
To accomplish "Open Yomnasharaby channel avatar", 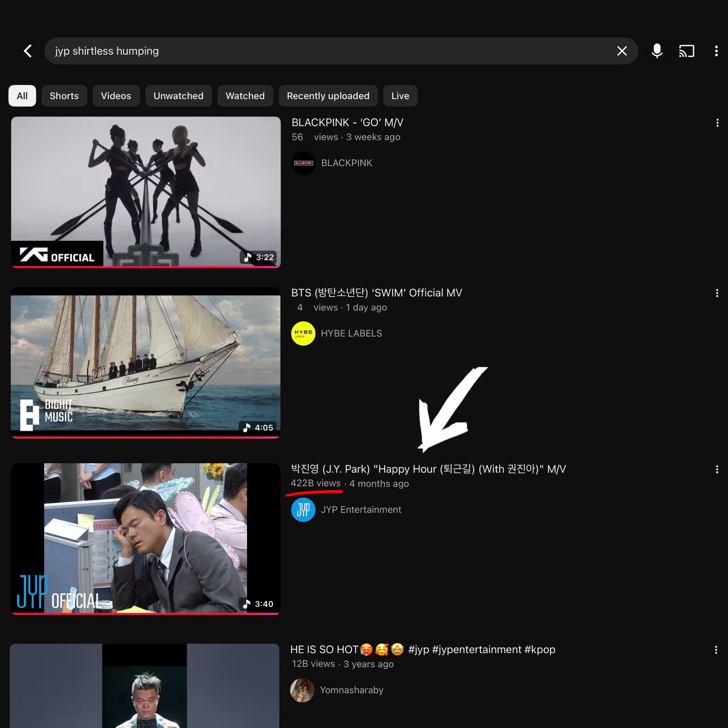I will click(302, 690).
